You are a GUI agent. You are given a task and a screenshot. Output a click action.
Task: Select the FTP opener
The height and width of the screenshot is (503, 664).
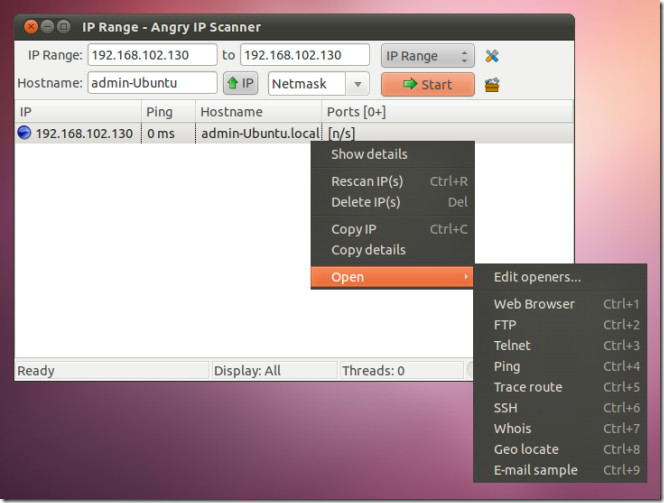[x=560, y=325]
